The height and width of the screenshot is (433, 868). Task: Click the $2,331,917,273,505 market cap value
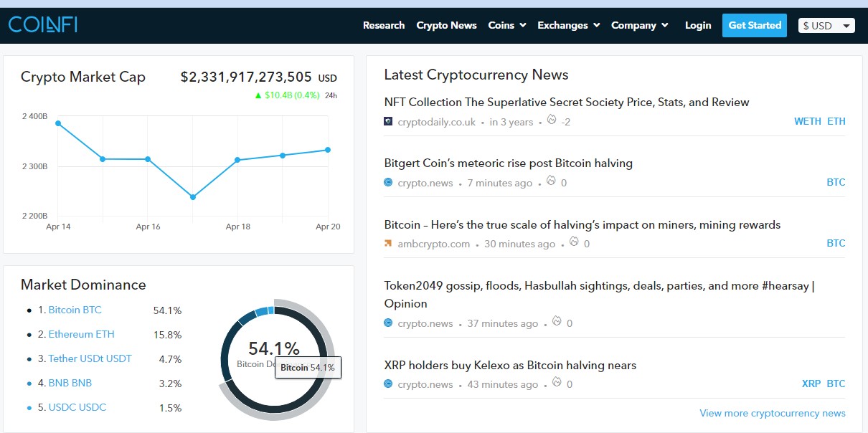pyautogui.click(x=246, y=77)
